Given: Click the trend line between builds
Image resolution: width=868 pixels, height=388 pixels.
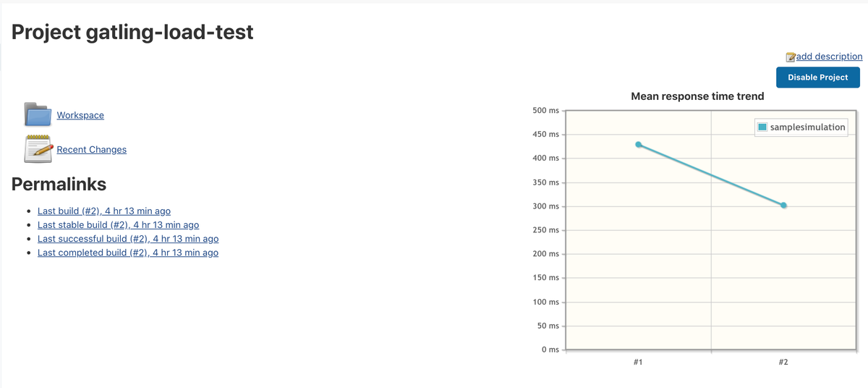Looking at the screenshot, I should [x=710, y=174].
